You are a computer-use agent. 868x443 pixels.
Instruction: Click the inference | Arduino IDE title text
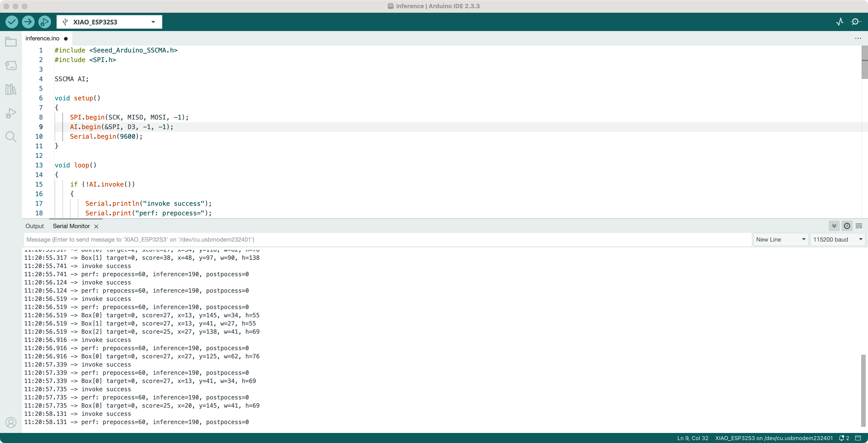click(437, 6)
